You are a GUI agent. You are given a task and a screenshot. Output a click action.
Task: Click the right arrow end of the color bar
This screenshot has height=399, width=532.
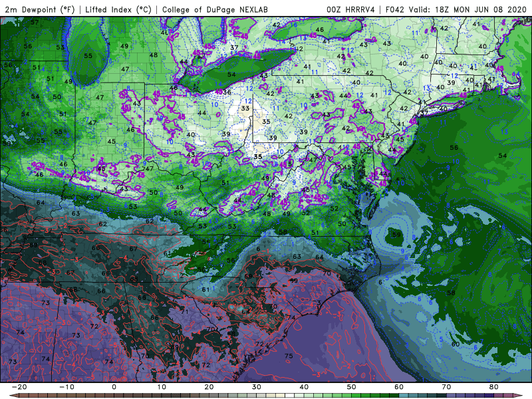click(519, 396)
